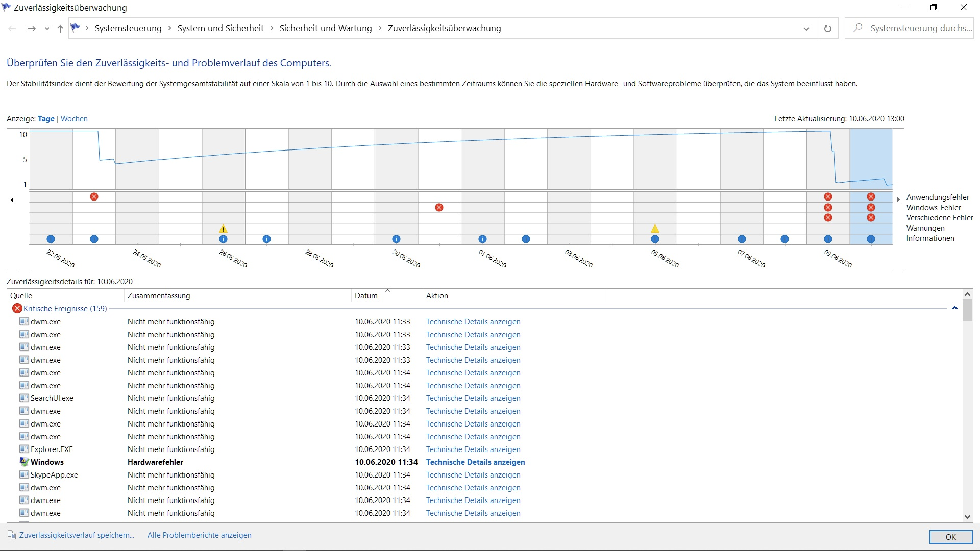Click red application error icon on 23.05.2020

pos(94,196)
